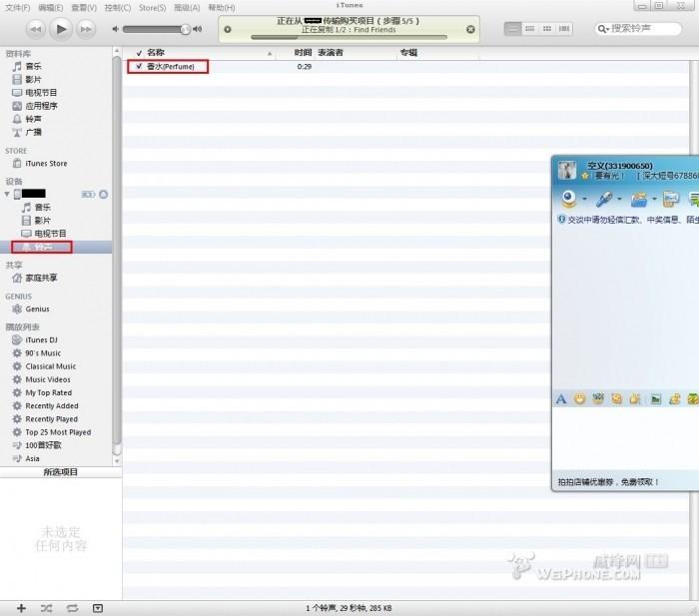
Task: Uncheck the 香水(Perfume) ringtone checkbox
Action: (139, 67)
